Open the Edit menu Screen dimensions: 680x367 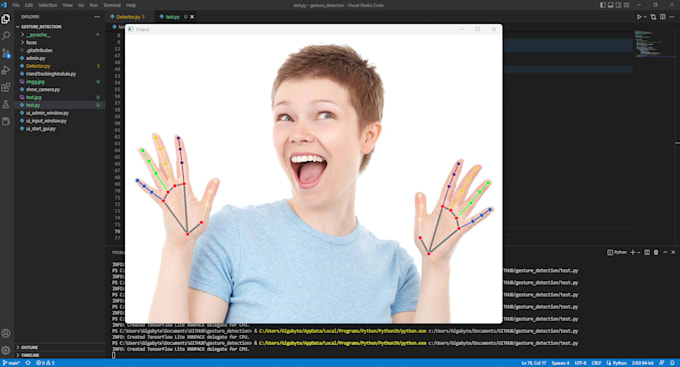pyautogui.click(x=29, y=5)
